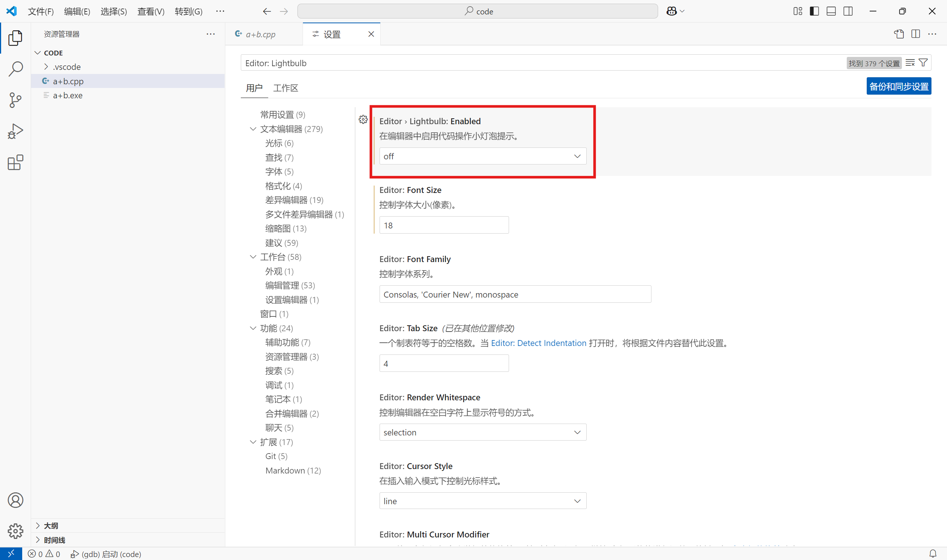
Task: Click the filter icon in settings search
Action: pyautogui.click(x=923, y=63)
